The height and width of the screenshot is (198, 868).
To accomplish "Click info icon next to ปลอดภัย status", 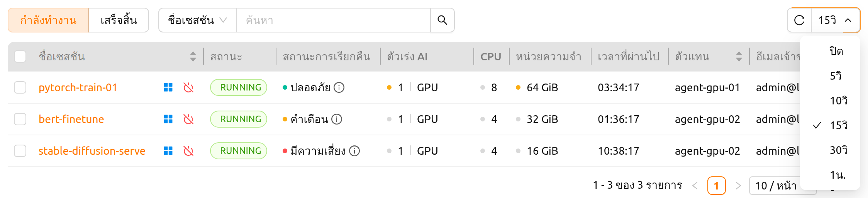I will 339,87.
